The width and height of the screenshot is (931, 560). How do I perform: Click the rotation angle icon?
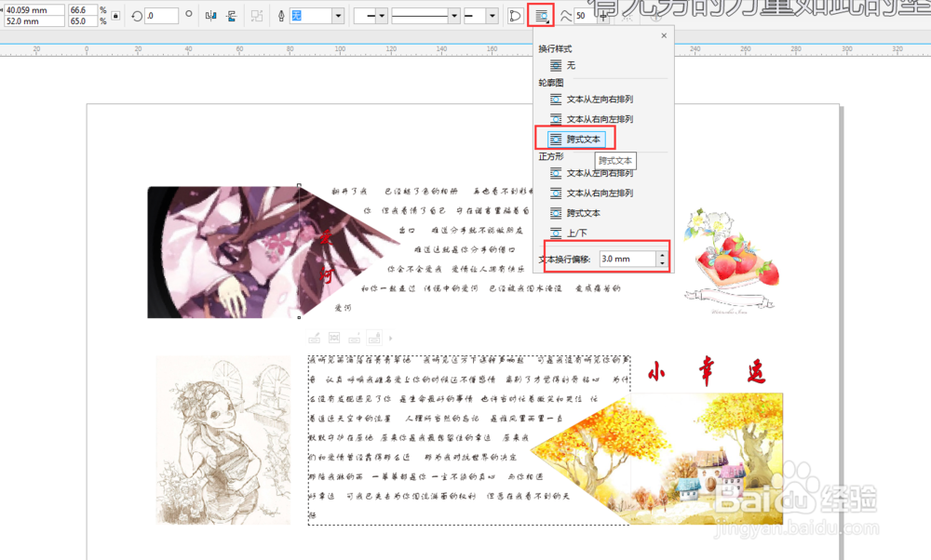pos(137,16)
